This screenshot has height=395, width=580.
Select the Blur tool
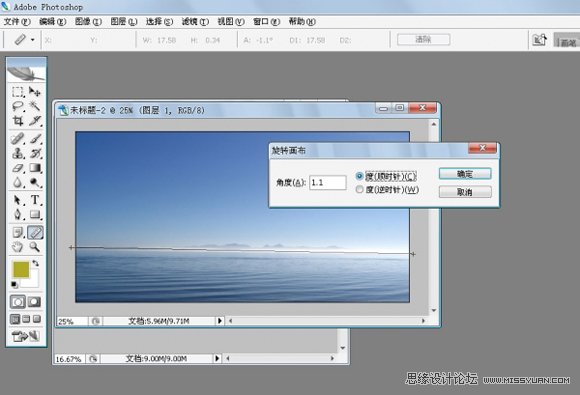17,182
